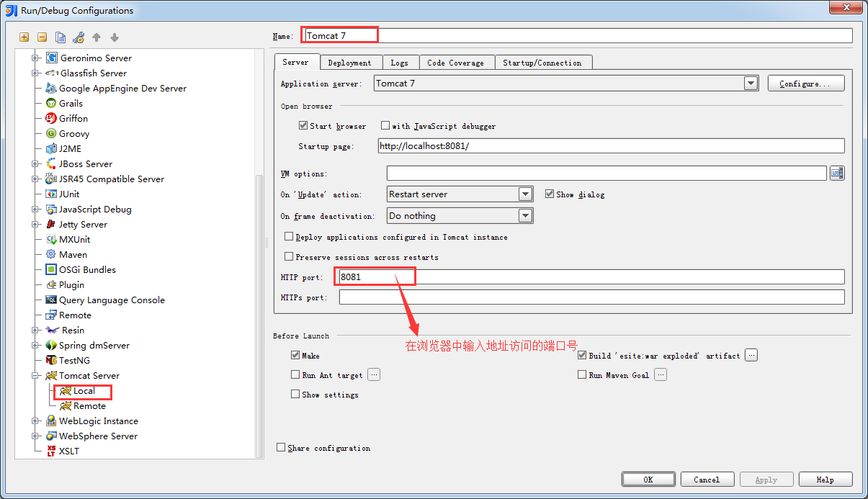
Task: Select the Query Language Console icon
Action: tap(51, 300)
